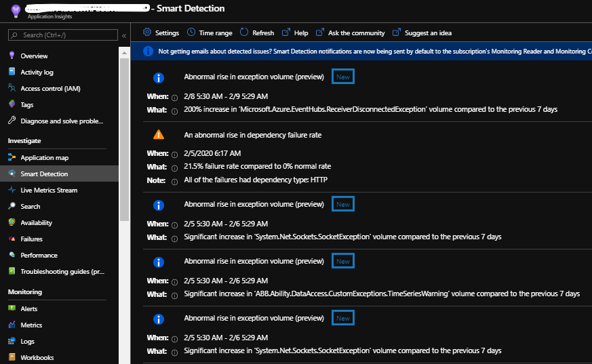Screen dimensions: 592x364
Task: Click the sidebar scrollbar thumb
Action: 124,140
